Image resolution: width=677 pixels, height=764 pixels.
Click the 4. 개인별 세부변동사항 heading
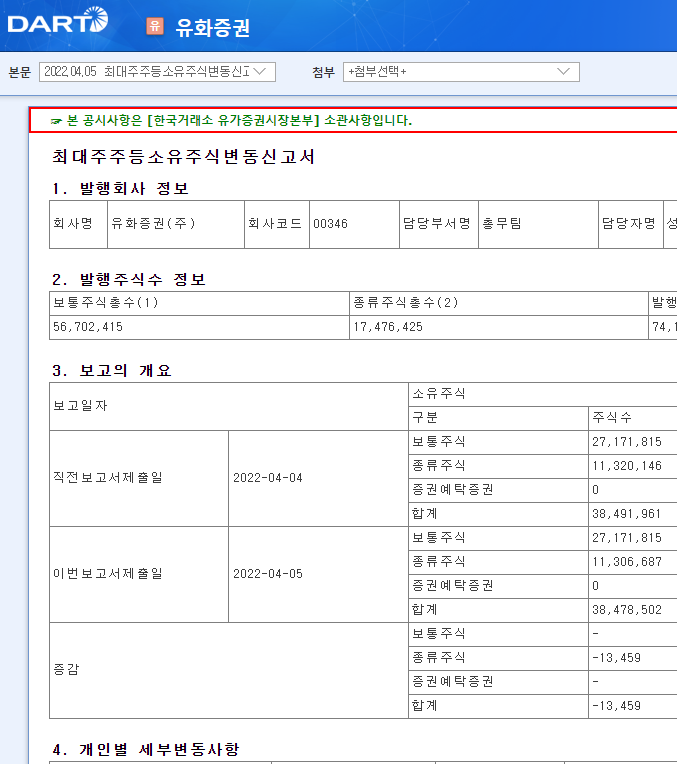(145, 749)
